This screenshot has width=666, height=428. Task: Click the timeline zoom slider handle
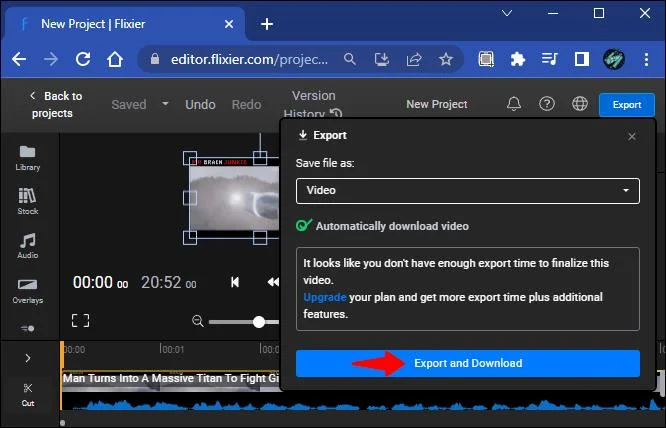coord(259,321)
